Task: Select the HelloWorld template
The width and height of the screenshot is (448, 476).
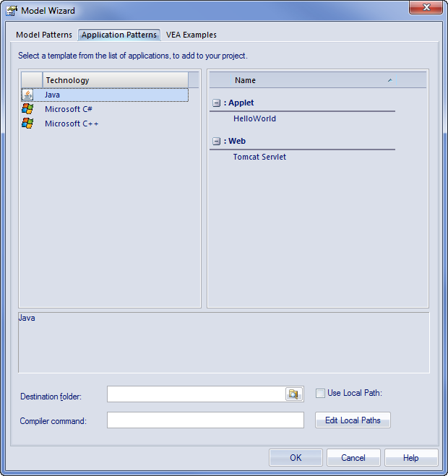Action: pos(254,119)
